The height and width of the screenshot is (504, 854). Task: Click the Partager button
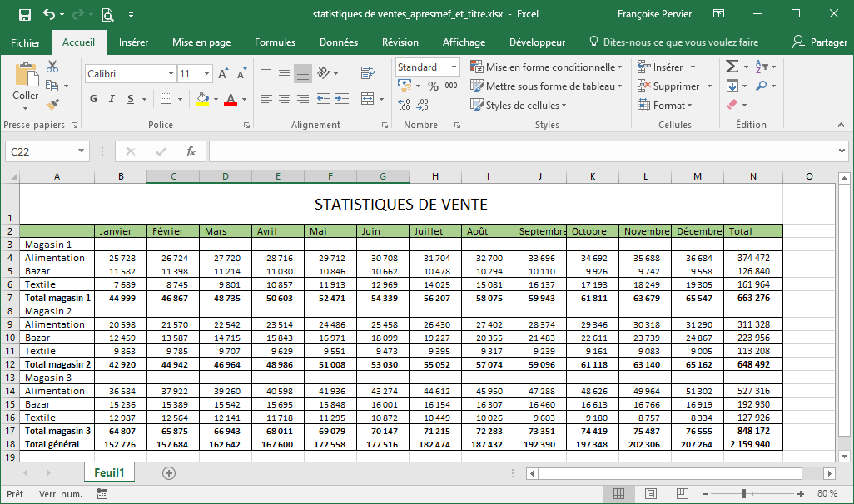click(x=820, y=42)
